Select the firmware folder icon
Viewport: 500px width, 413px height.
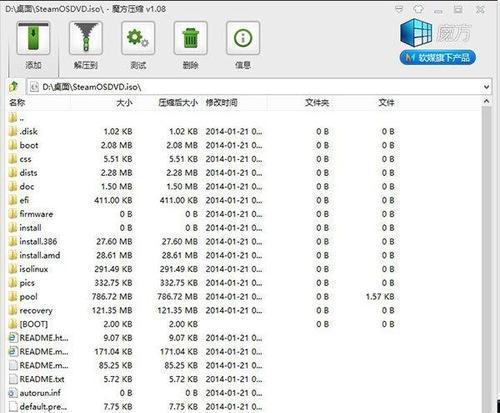pyautogui.click(x=13, y=214)
